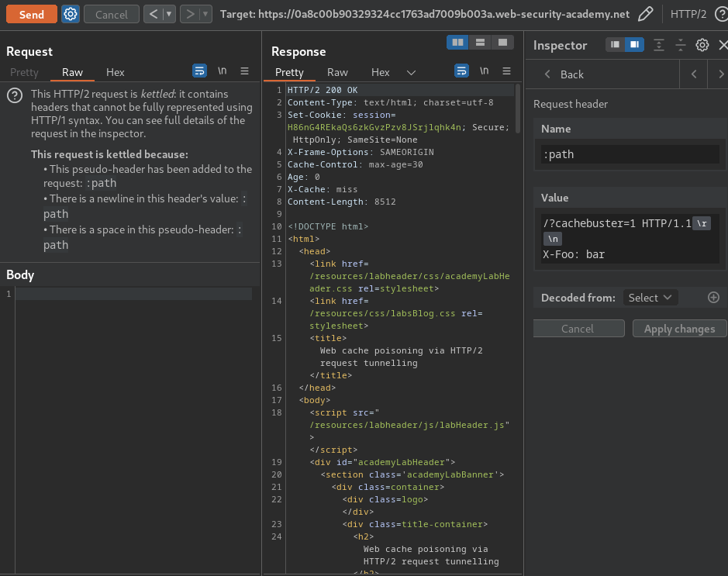Click the Cancel button in top toolbar
Screen dimensions: 728x576
coord(112,15)
